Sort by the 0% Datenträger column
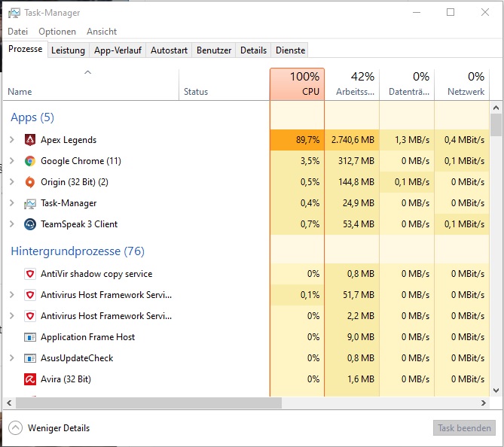The width and height of the screenshot is (504, 447). click(x=407, y=84)
